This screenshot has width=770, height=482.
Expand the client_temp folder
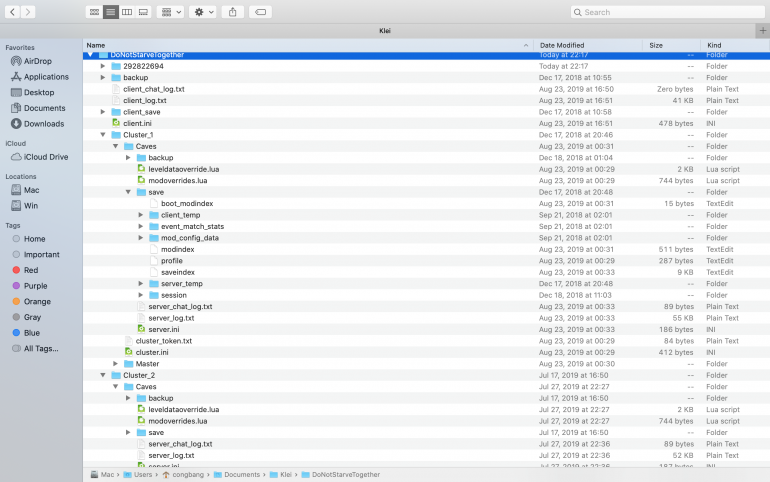click(x=140, y=215)
